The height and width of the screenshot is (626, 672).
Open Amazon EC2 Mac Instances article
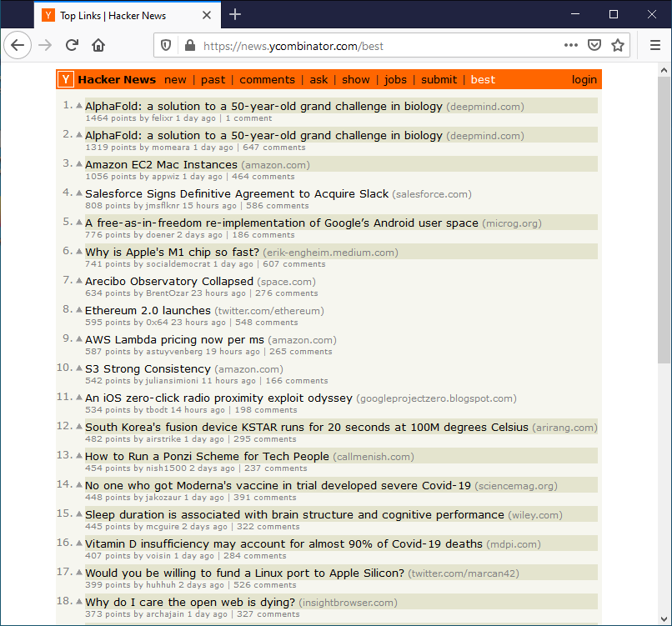(161, 164)
